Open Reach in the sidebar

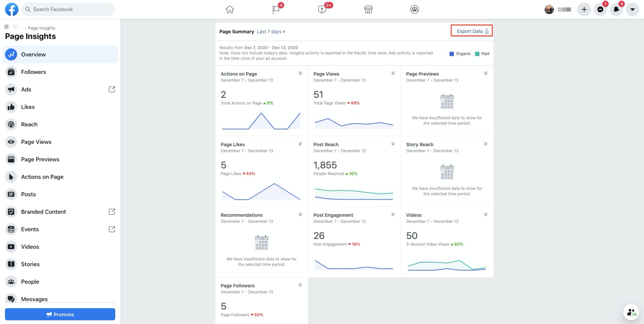tap(60, 124)
